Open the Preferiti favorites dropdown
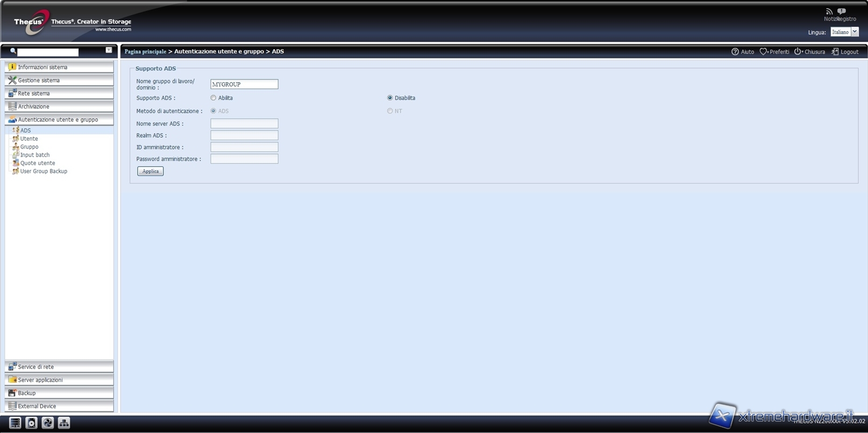 click(x=774, y=52)
